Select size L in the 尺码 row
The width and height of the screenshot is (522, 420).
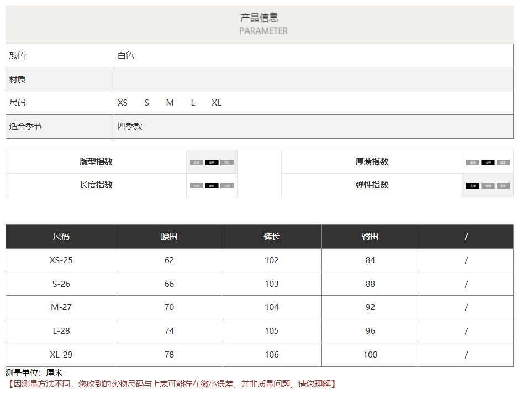(193, 103)
